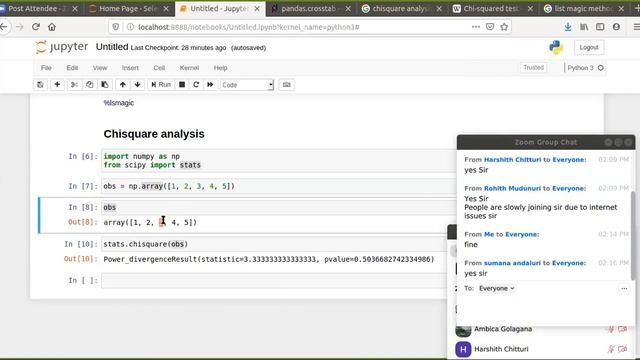Go back with browser back arrow
Screen dimensions: 640x360
[x=4, y=27]
